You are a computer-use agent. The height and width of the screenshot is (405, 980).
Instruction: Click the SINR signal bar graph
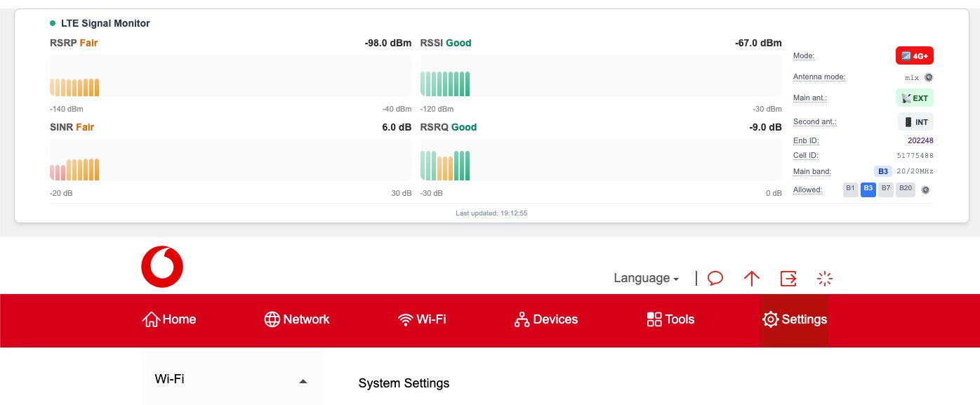(230, 159)
